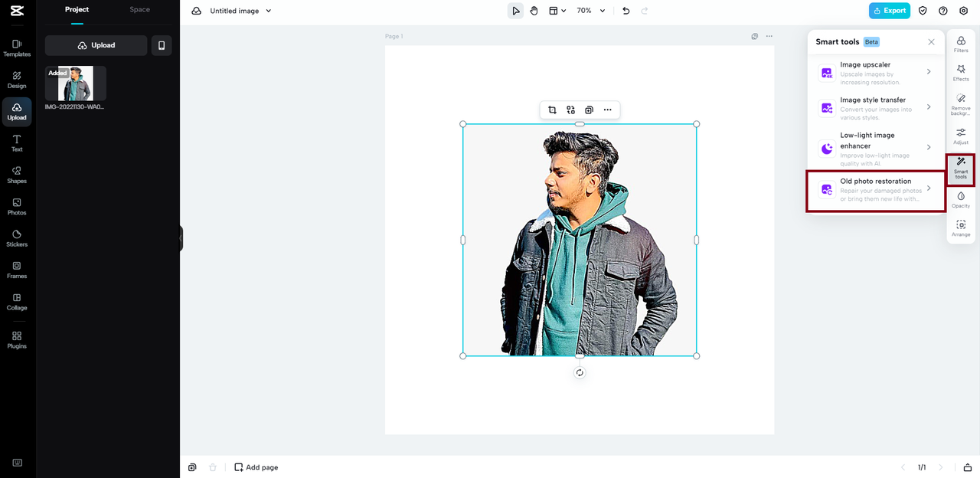
Task: Open the Filters panel
Action: coord(961,44)
